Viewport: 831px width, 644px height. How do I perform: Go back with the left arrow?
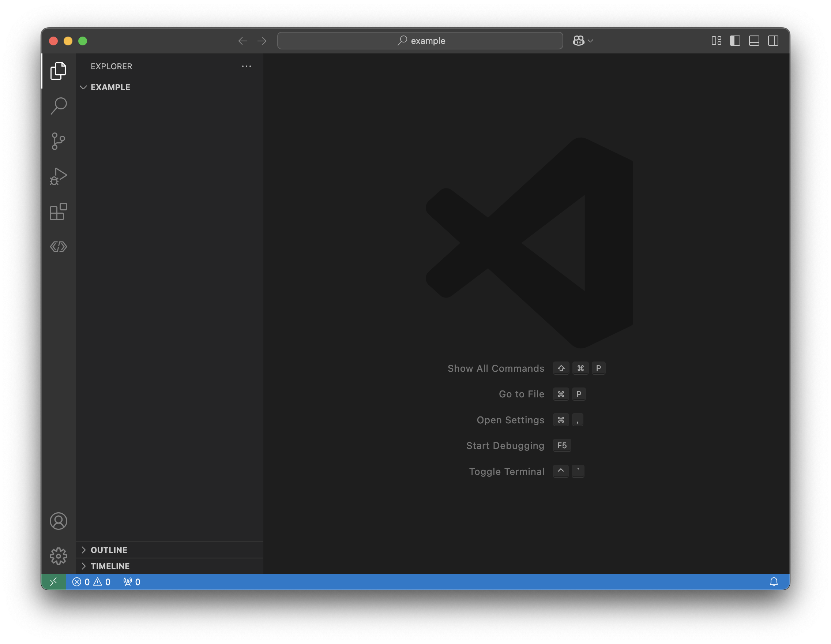(x=243, y=41)
